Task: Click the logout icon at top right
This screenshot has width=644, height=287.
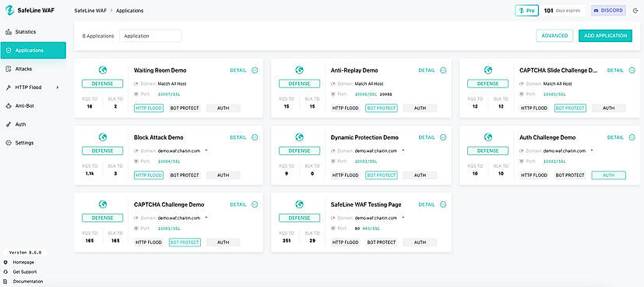Action: tap(635, 11)
